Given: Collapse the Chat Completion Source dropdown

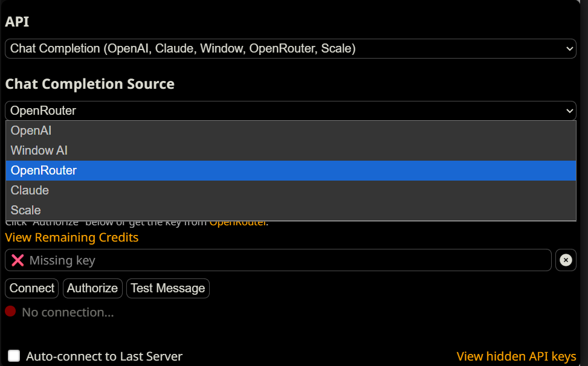Looking at the screenshot, I should coord(290,111).
